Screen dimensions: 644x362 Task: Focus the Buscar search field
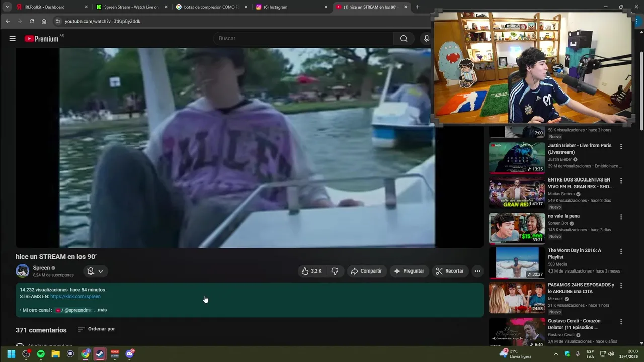tap(303, 39)
